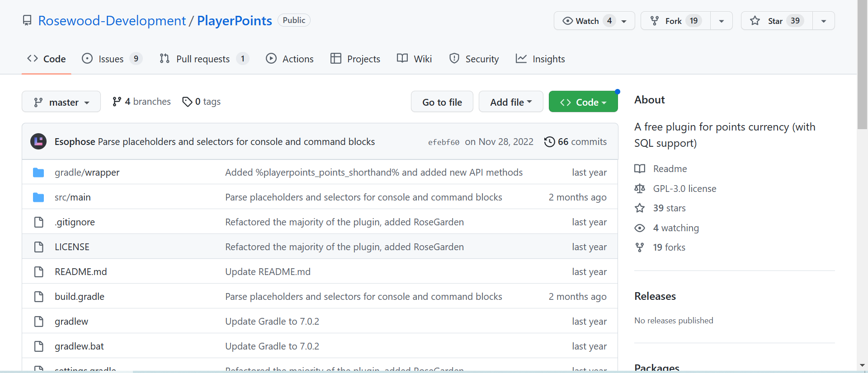The width and height of the screenshot is (868, 373).
Task: Click the folder icon for gradle/wrapper
Action: click(x=38, y=173)
